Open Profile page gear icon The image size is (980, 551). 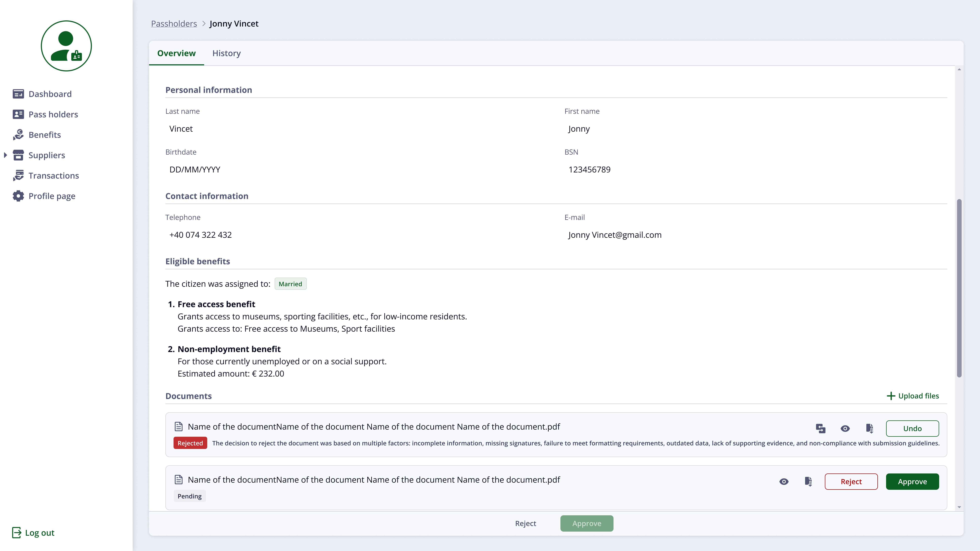18,196
